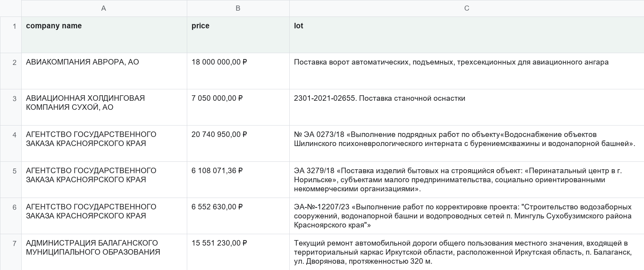
Task: Select lot cell 'Текущий ремонт автомобильной дороги'
Action: 467,252
